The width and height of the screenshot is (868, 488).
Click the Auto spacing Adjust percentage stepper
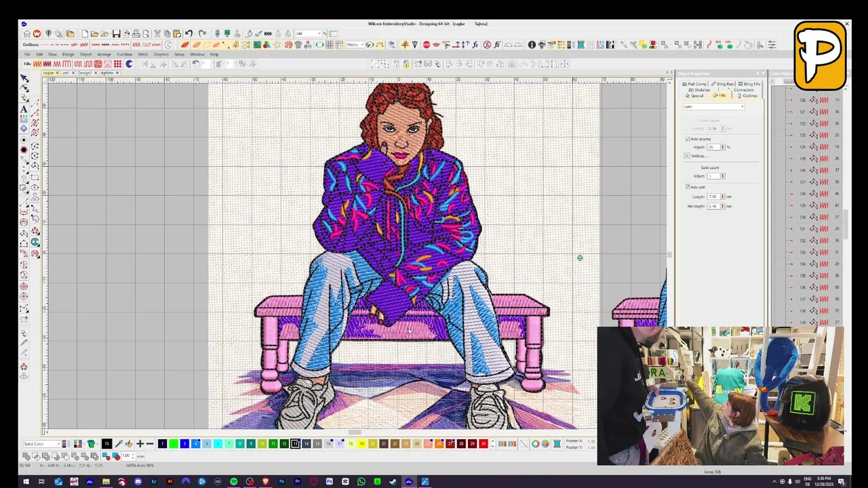(722, 147)
